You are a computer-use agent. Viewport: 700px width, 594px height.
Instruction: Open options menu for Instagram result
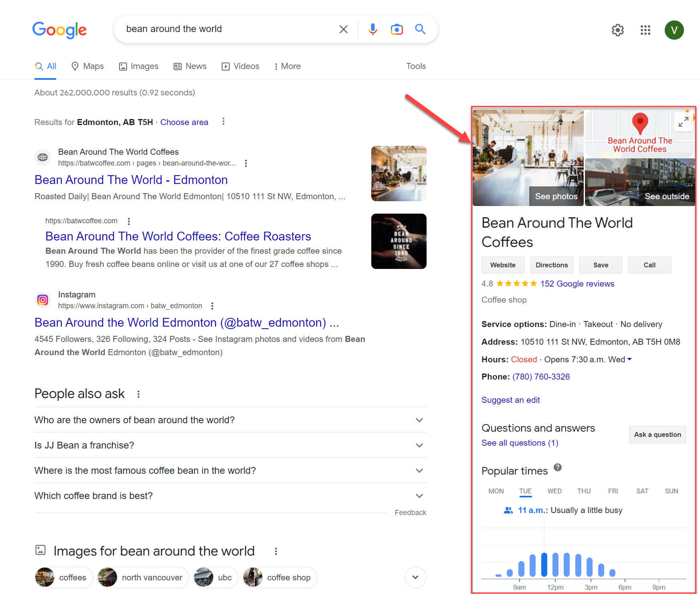[x=212, y=306]
